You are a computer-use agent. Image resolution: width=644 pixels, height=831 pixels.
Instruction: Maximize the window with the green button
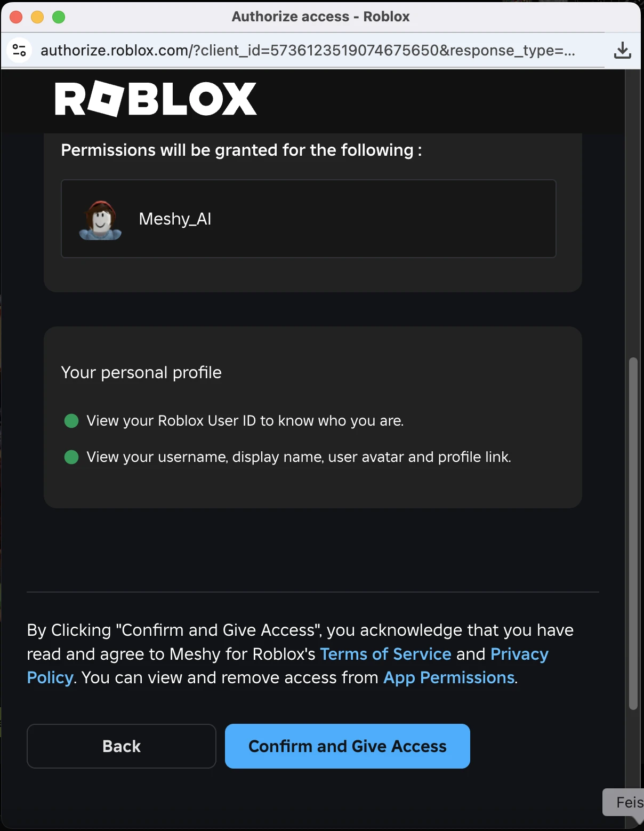59,17
